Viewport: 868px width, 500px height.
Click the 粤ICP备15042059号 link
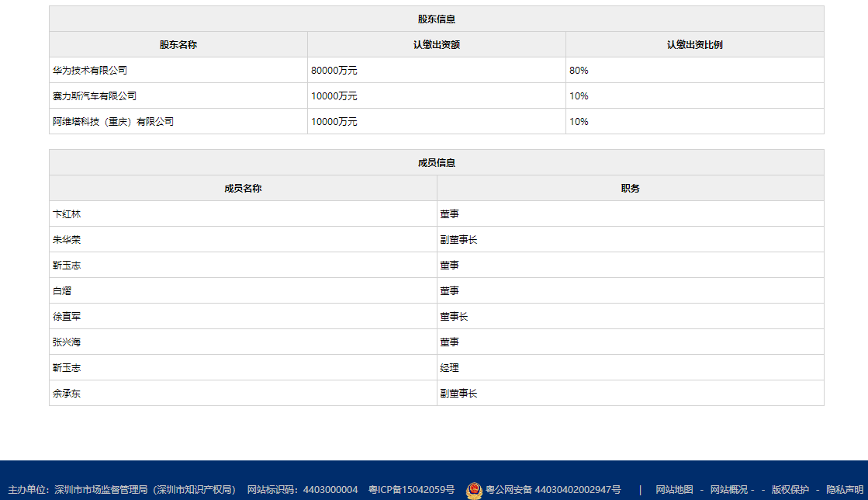point(411,490)
